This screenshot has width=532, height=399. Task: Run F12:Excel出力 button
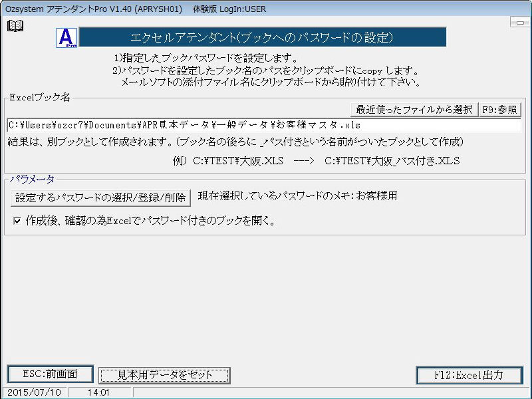point(469,375)
